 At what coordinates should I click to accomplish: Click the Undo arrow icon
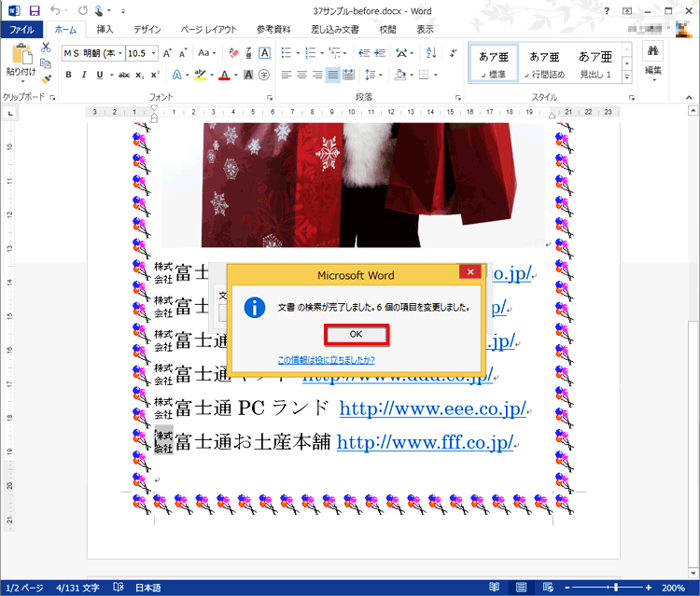(54, 10)
